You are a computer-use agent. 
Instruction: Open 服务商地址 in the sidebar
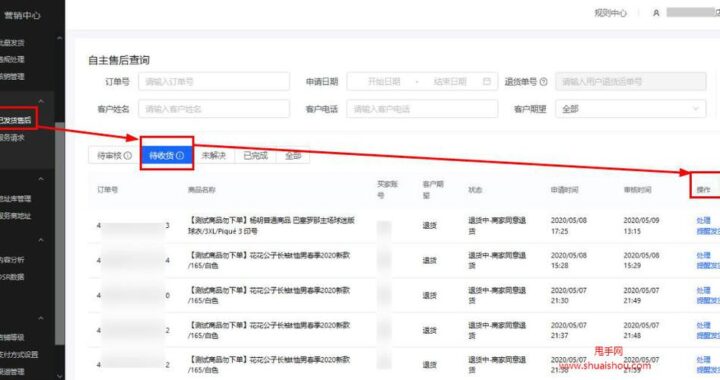pos(15,215)
